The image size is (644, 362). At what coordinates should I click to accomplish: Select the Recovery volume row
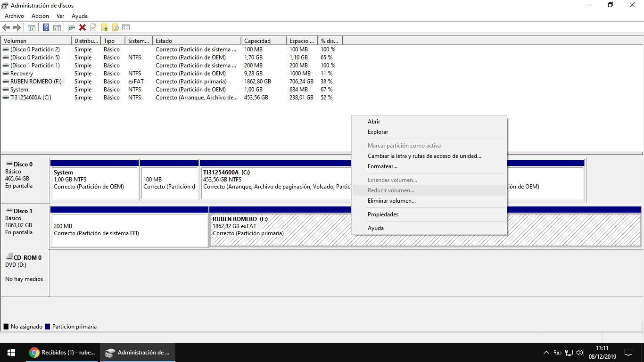[x=172, y=74]
